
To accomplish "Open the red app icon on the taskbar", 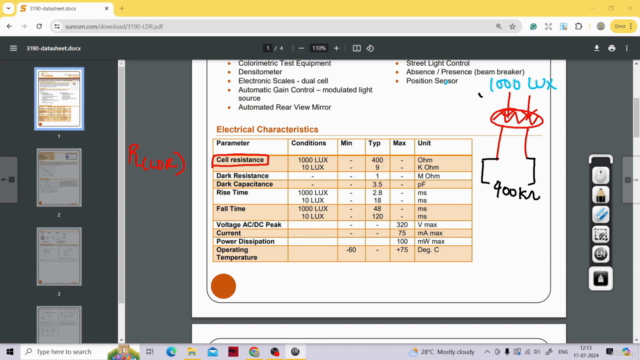I will coord(233,351).
